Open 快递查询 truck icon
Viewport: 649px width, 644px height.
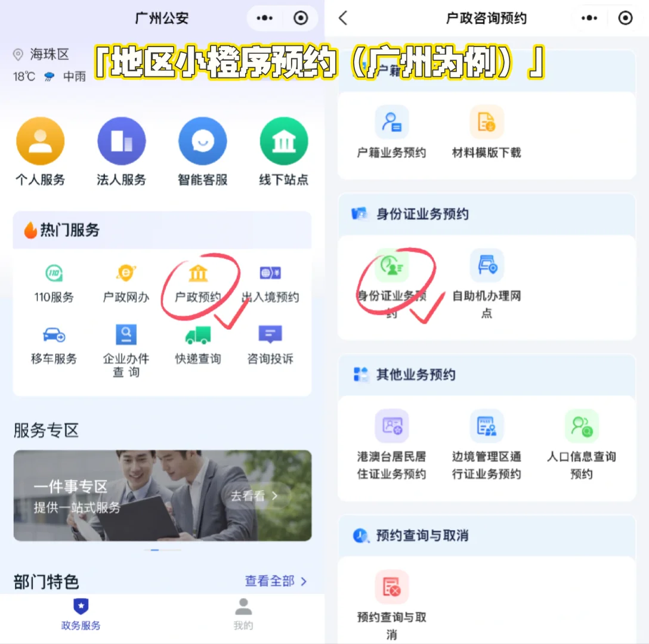pyautogui.click(x=198, y=335)
